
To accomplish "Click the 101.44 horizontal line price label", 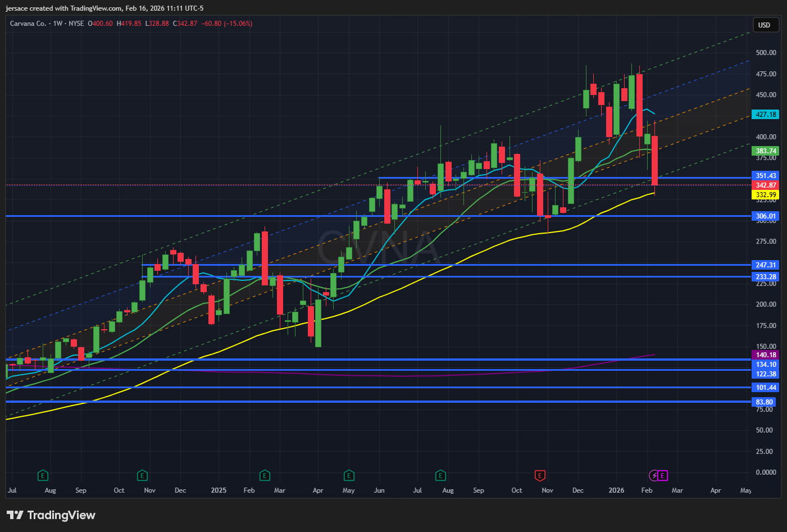I will (x=766, y=388).
